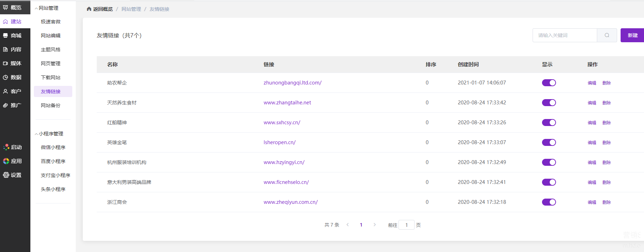
Task: Open the 商城 shop icon in sidebar
Action: click(6, 36)
